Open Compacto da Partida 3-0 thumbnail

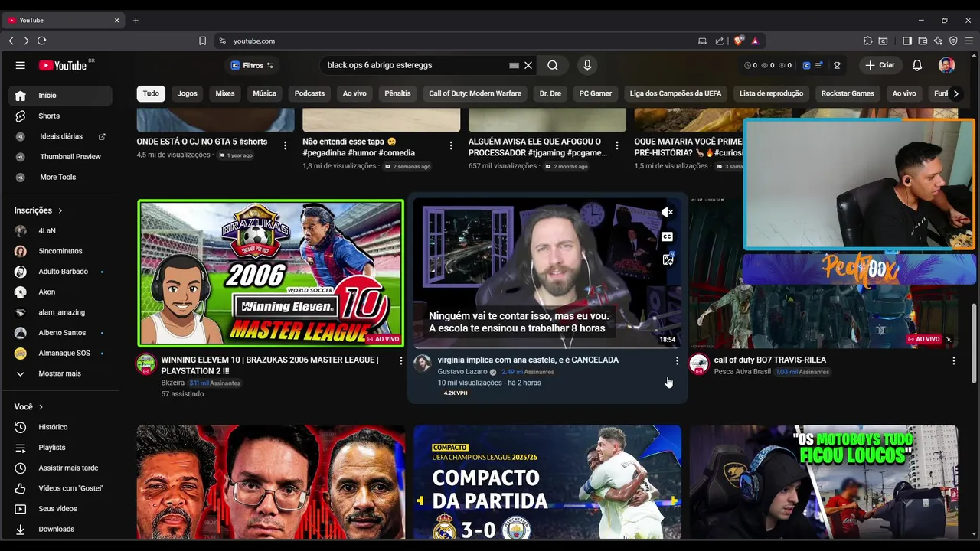(x=547, y=482)
